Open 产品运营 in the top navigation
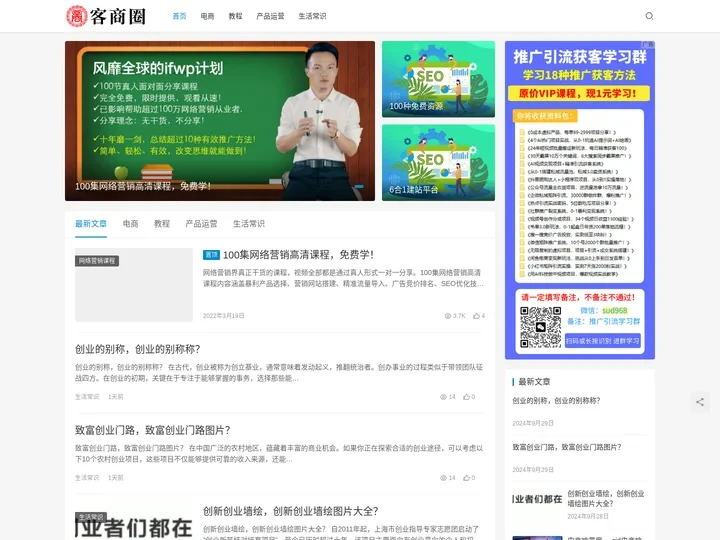 click(x=270, y=16)
